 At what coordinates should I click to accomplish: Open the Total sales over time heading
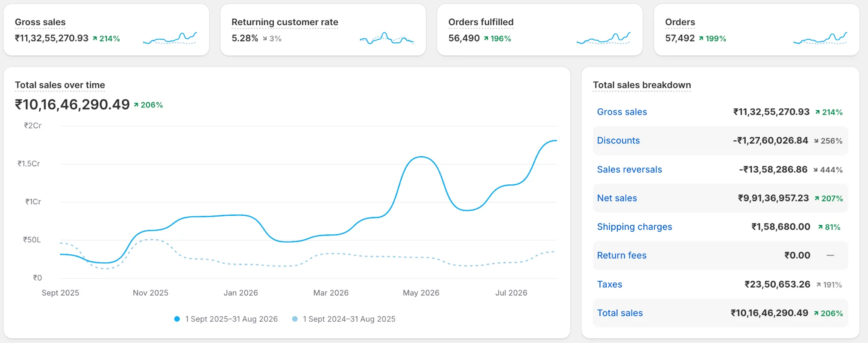click(60, 85)
